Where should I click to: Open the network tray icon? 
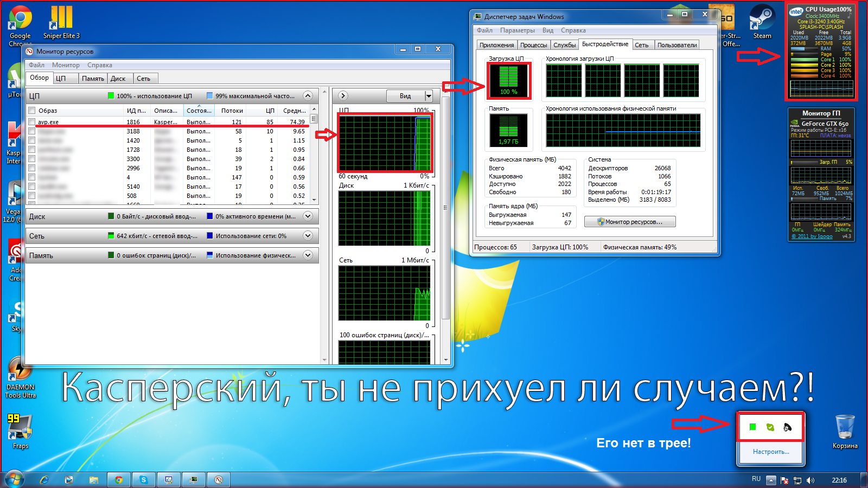click(x=797, y=480)
